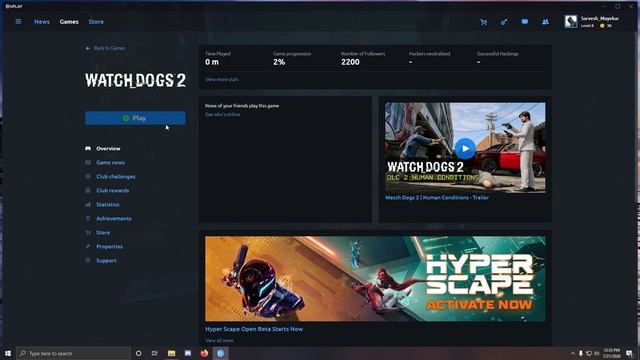Click the Game progression 2% stat
The width and height of the screenshot is (640, 360).
click(x=292, y=59)
